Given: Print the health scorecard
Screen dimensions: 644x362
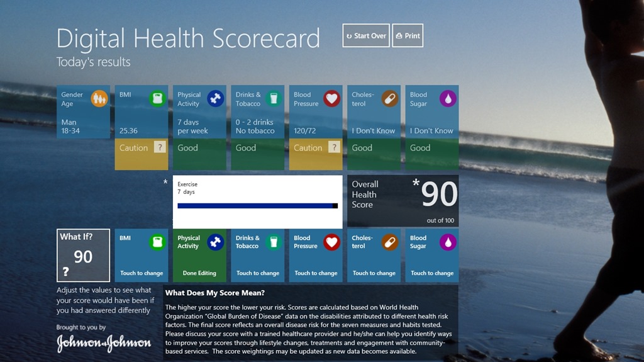Looking at the screenshot, I should coord(408,35).
